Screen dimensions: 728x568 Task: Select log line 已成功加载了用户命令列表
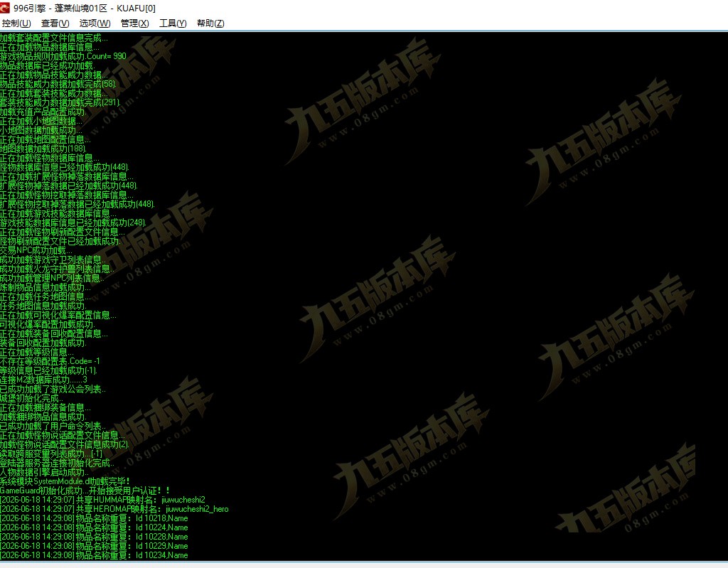tap(53, 426)
